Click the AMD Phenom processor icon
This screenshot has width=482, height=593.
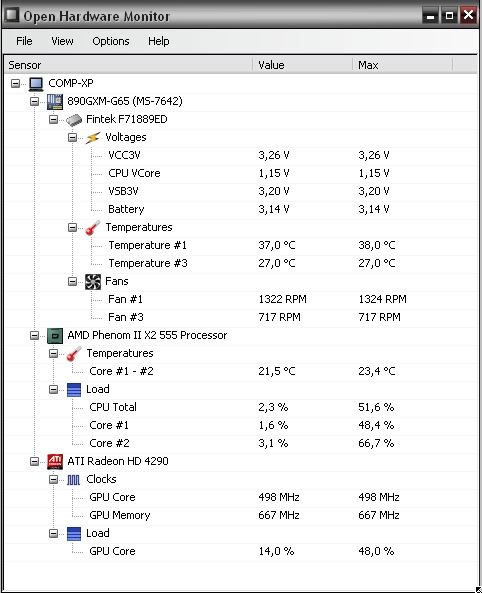click(55, 335)
